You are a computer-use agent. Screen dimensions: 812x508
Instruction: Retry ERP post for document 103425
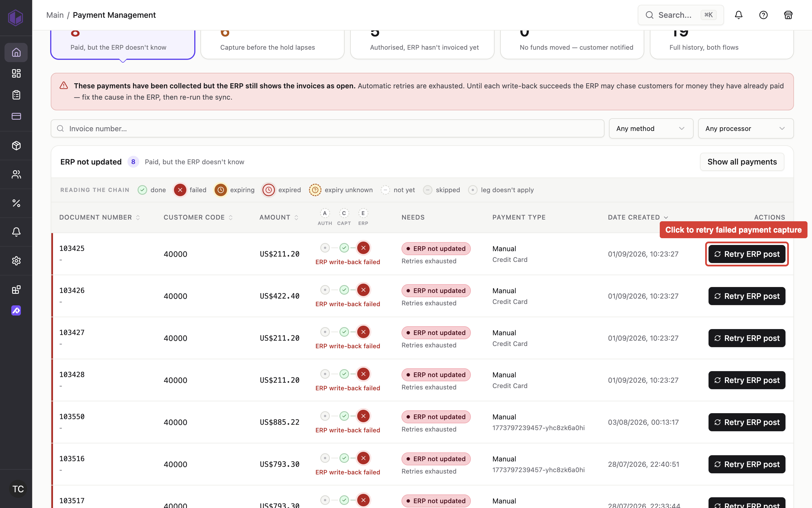[747, 254]
